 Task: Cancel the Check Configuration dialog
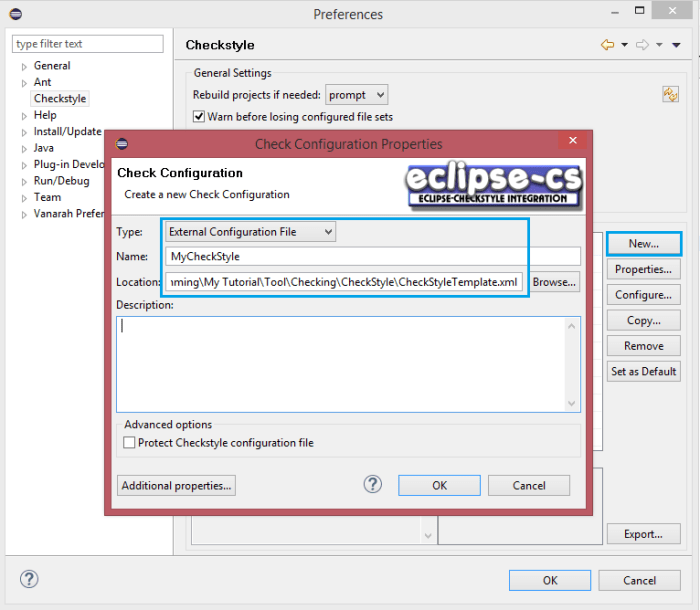[x=529, y=485]
